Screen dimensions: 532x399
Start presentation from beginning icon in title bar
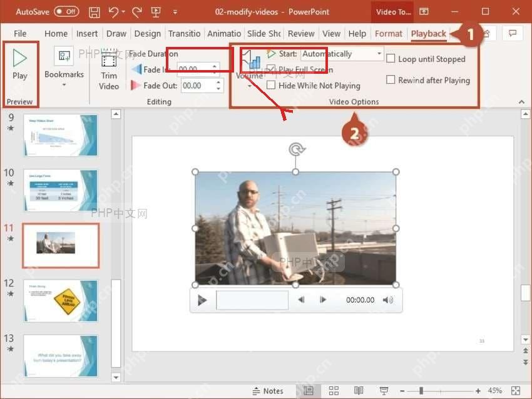tap(156, 13)
